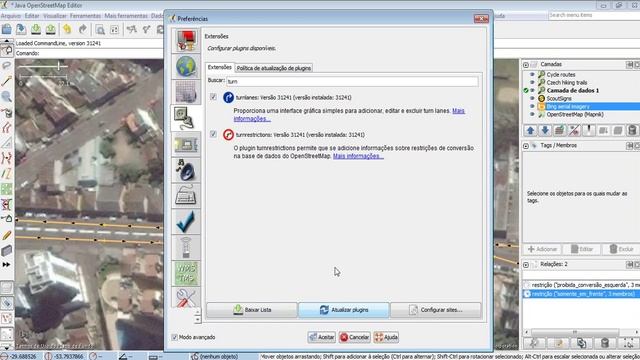Click the open file icon in main toolbar

coord(7,29)
